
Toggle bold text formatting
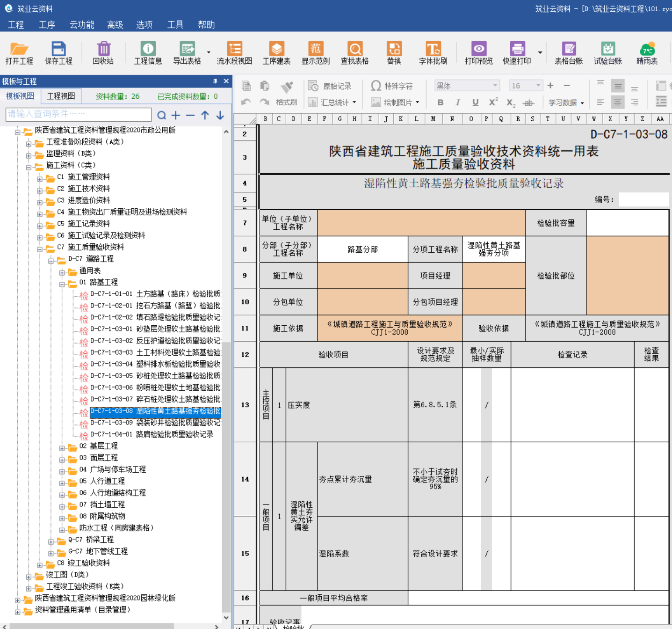441,102
